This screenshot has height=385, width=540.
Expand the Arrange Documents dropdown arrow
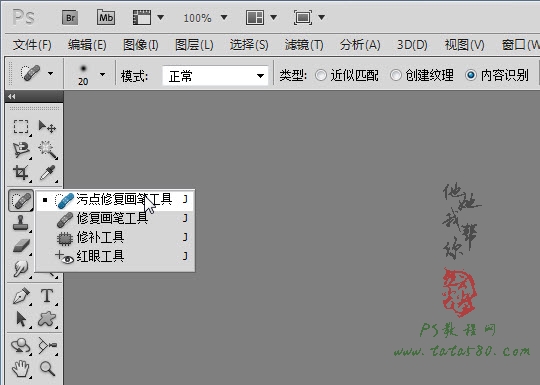[273, 17]
